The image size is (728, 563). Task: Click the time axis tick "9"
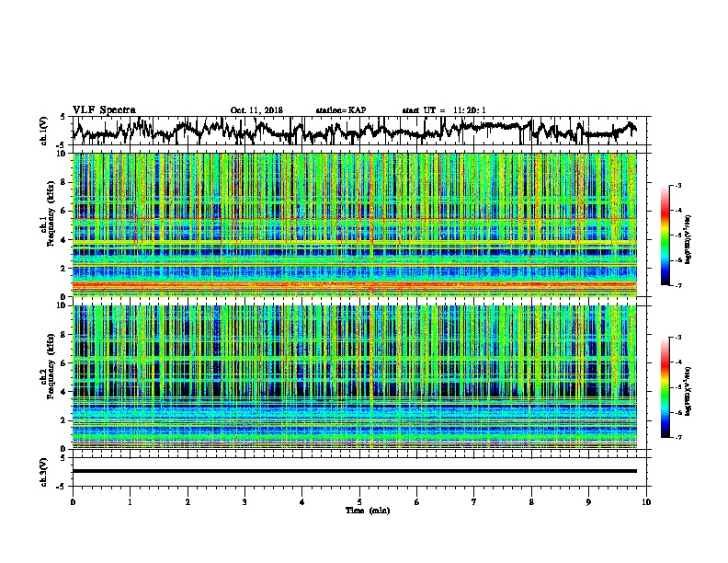[x=588, y=501]
